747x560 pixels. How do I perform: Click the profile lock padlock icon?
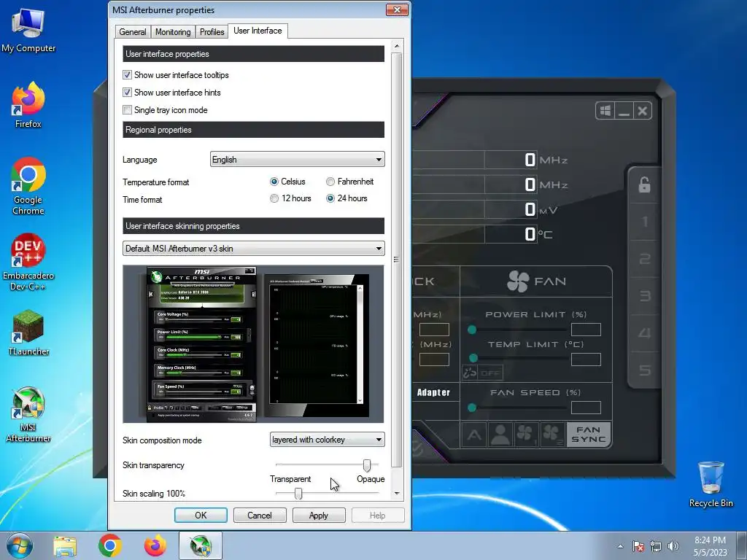click(x=644, y=184)
